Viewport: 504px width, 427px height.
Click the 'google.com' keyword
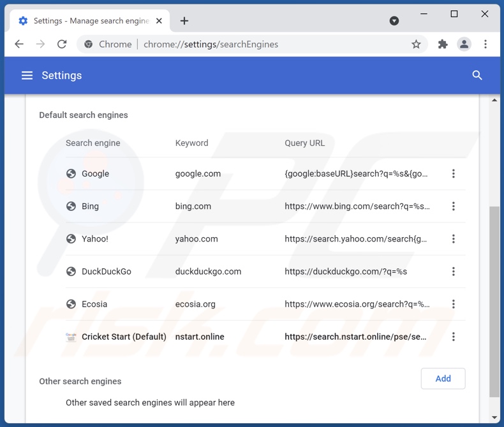(198, 174)
